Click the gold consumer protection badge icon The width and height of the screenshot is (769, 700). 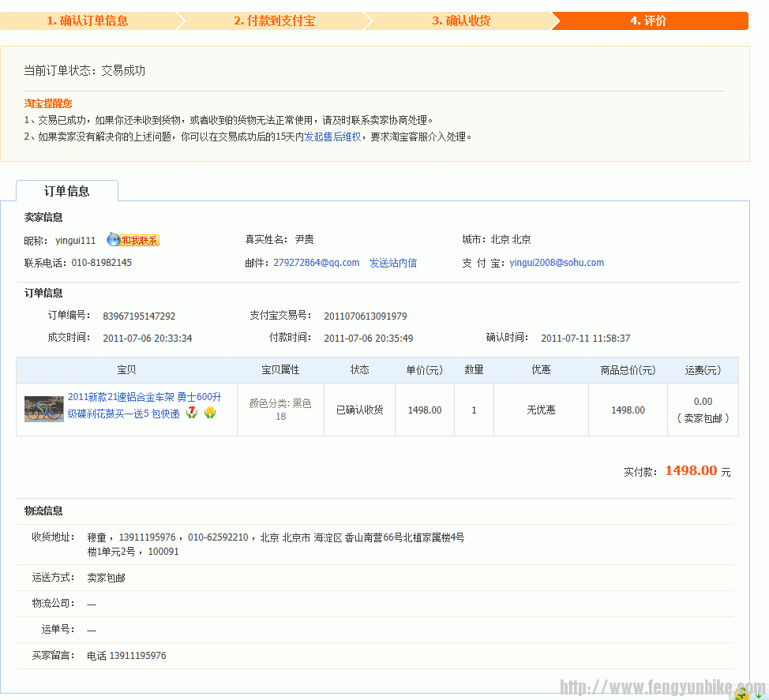(210, 412)
